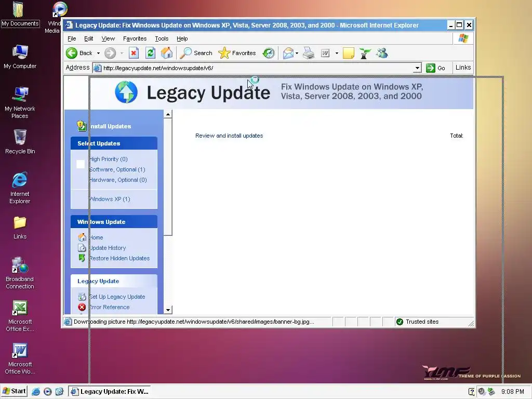
Task: Open the Tools menu
Action: 162,38
